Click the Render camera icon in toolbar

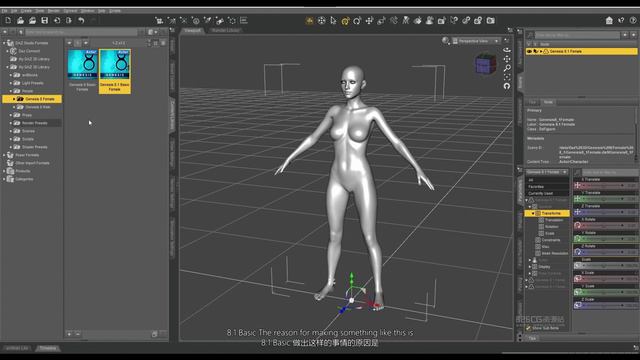pos(491,20)
